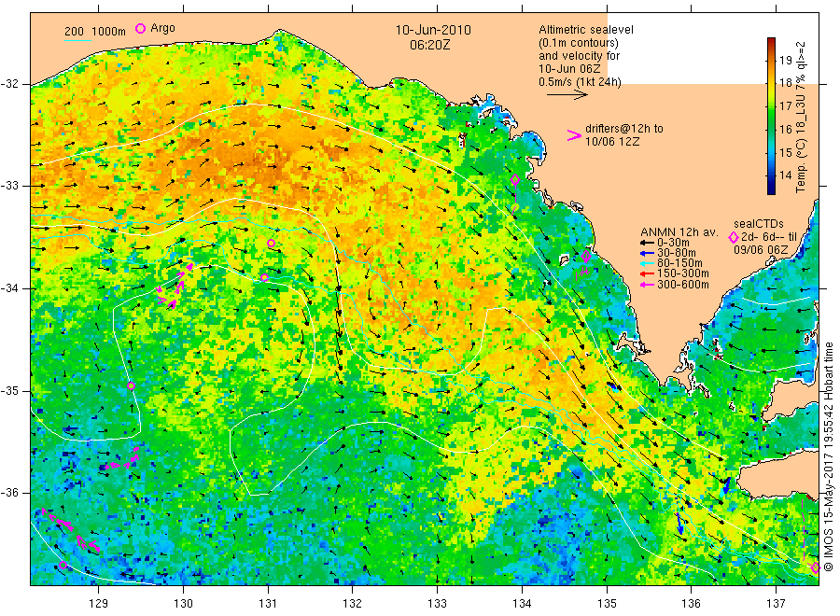840x616 pixels.
Task: Click the Argo float marker in the bottom-left corner
Action: coord(63,565)
